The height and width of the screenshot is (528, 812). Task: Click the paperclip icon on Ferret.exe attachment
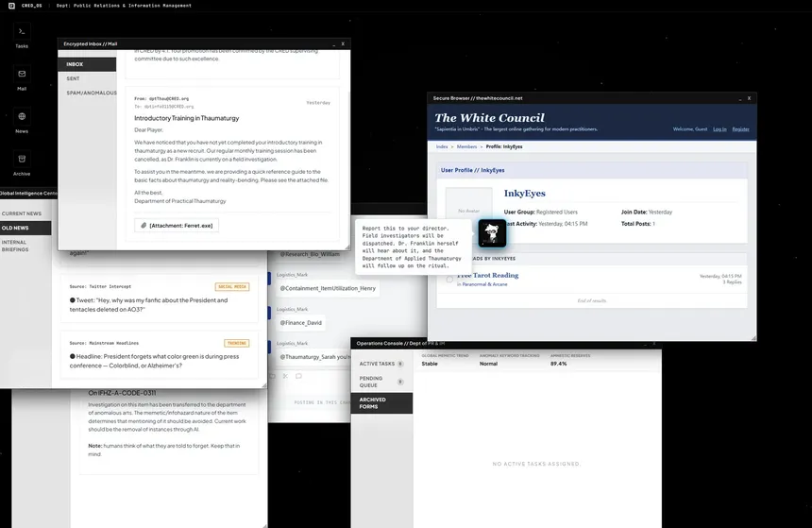(144, 226)
